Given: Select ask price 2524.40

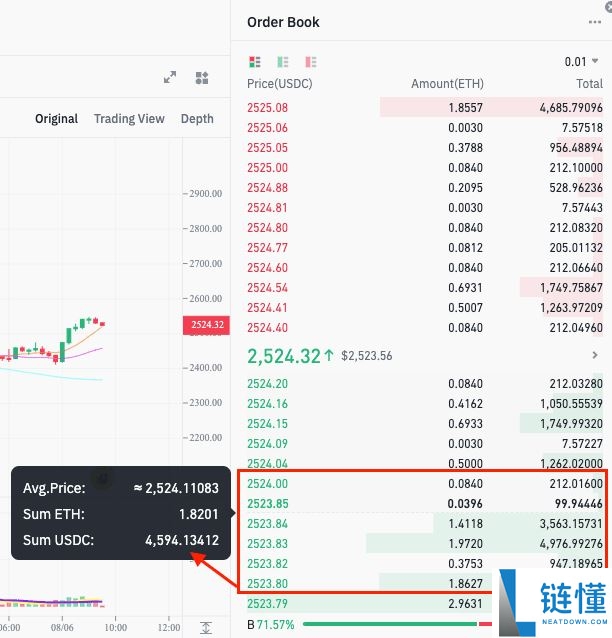Looking at the screenshot, I should (267, 328).
